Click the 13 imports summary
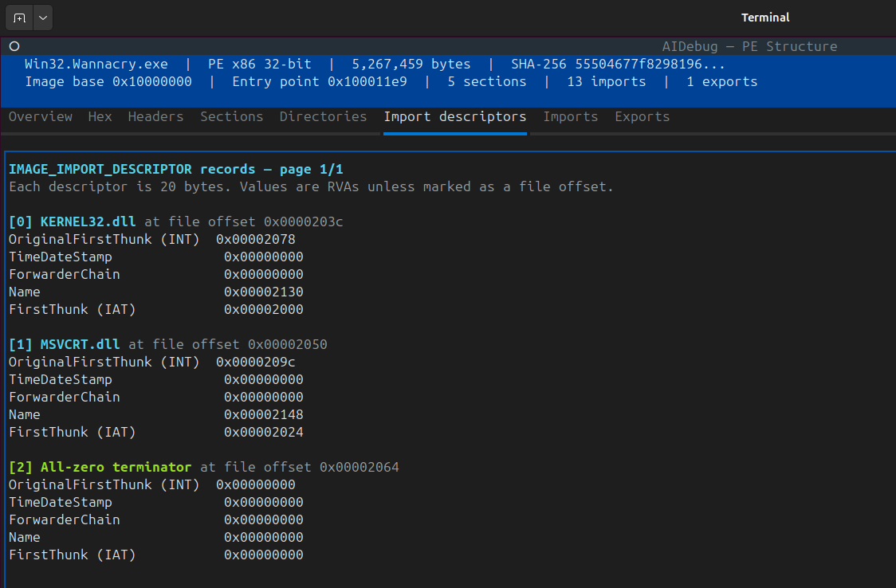This screenshot has height=588, width=896. pyautogui.click(x=607, y=81)
